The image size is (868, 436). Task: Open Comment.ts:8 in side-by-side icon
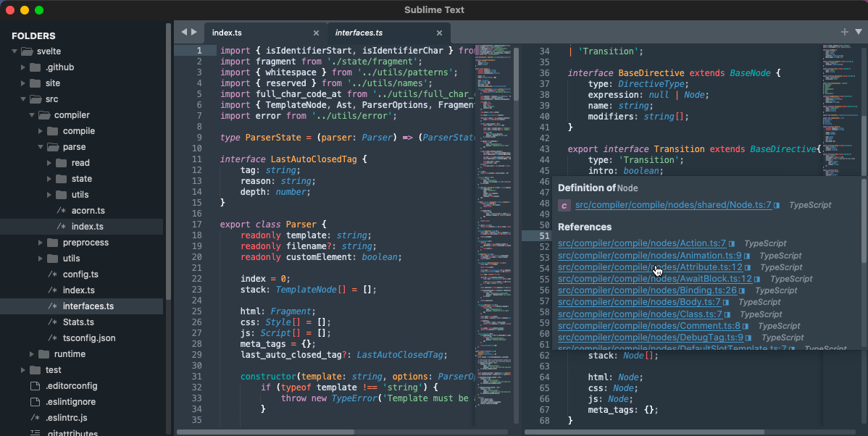pyautogui.click(x=746, y=327)
